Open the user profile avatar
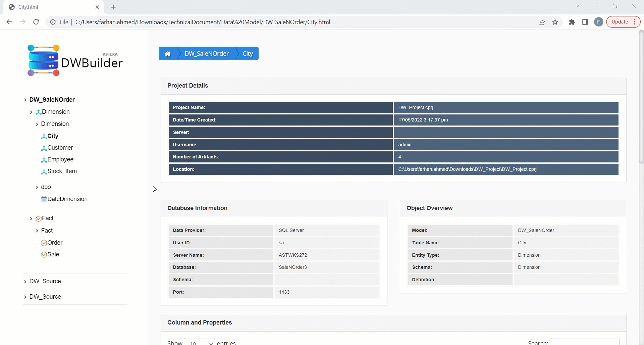 point(598,22)
